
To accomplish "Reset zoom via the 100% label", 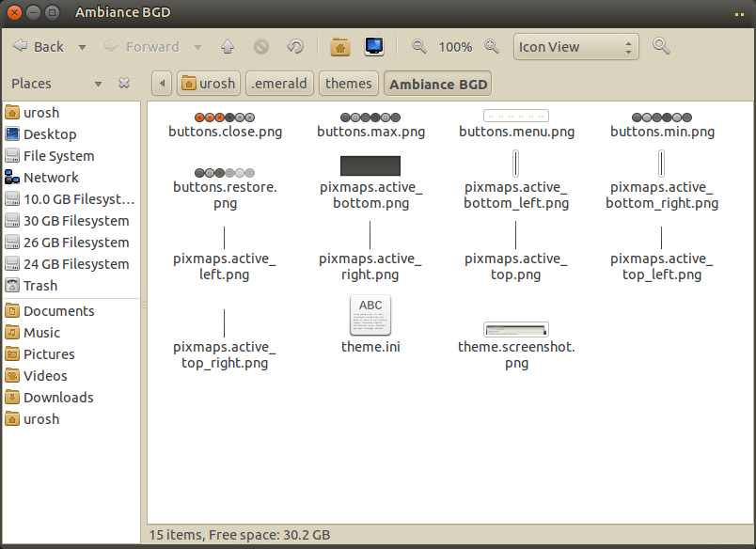I will (455, 47).
